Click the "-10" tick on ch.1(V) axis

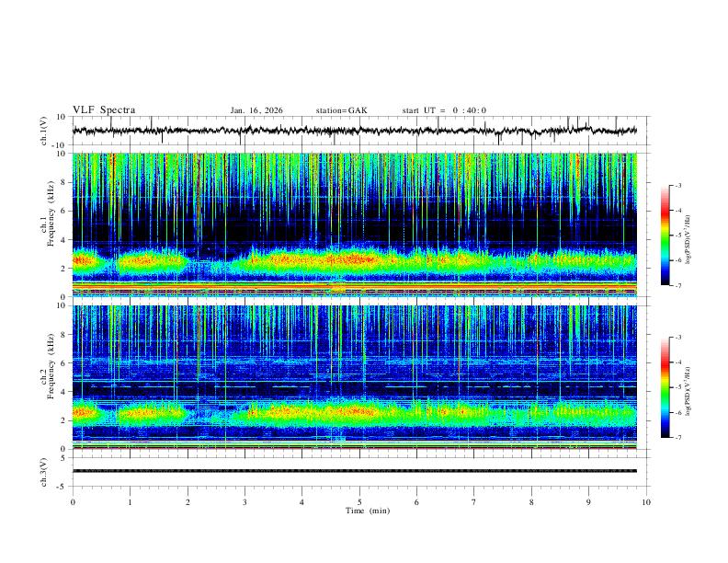(61, 145)
